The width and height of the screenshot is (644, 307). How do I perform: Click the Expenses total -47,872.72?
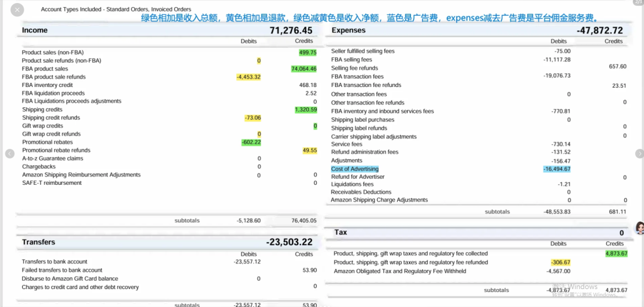tap(599, 30)
